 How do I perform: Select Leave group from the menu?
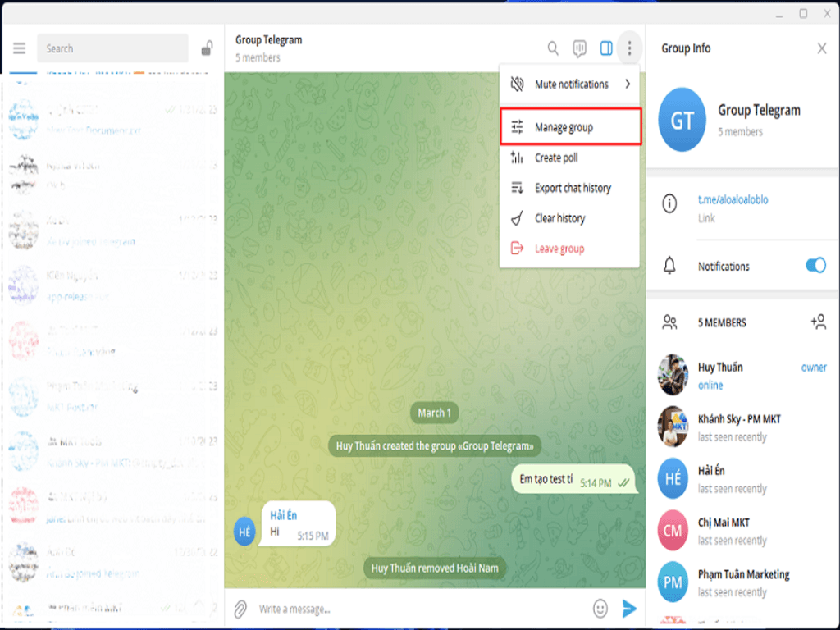tap(560, 248)
